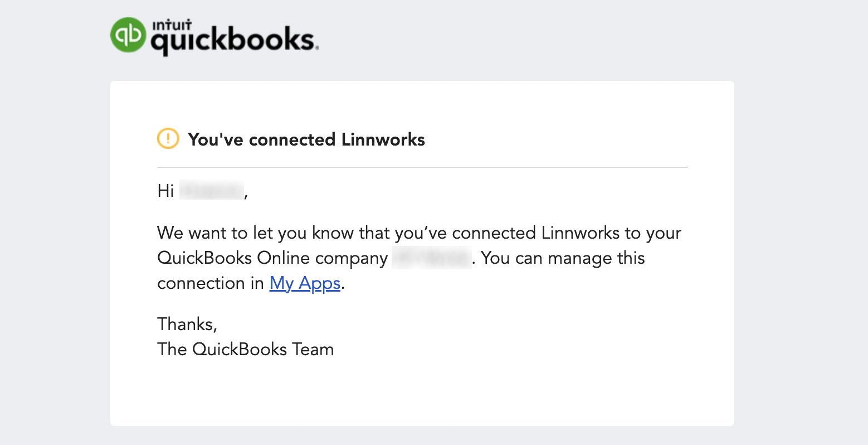Click the small "intuit" wordmark above quickbooks
This screenshot has height=445, width=868.
172,25
